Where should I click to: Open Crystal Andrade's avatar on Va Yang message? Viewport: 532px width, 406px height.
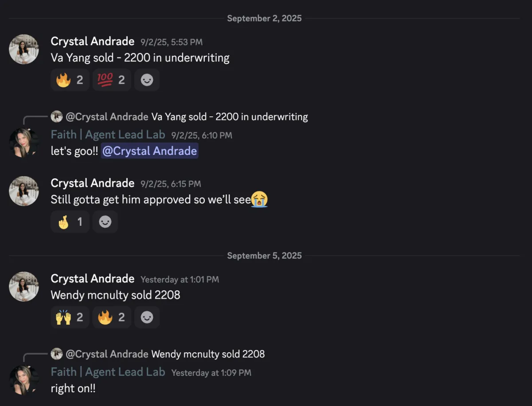(x=24, y=49)
